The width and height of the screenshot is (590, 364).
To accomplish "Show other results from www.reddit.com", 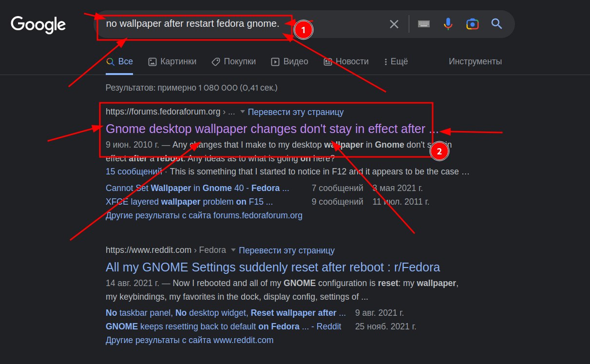I will (x=190, y=340).
